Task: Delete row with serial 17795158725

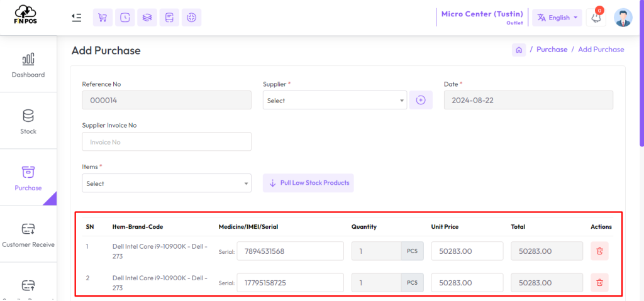Action: click(599, 283)
